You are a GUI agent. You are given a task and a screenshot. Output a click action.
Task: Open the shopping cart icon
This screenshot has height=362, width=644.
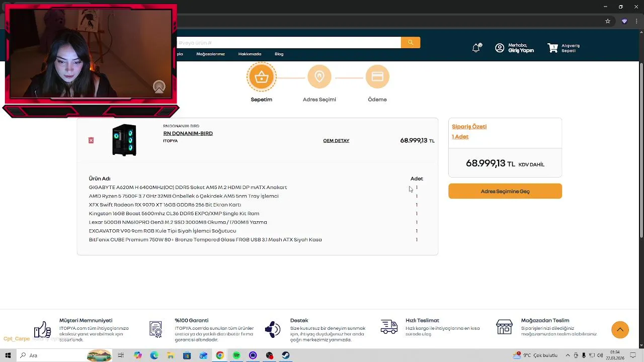(x=553, y=48)
